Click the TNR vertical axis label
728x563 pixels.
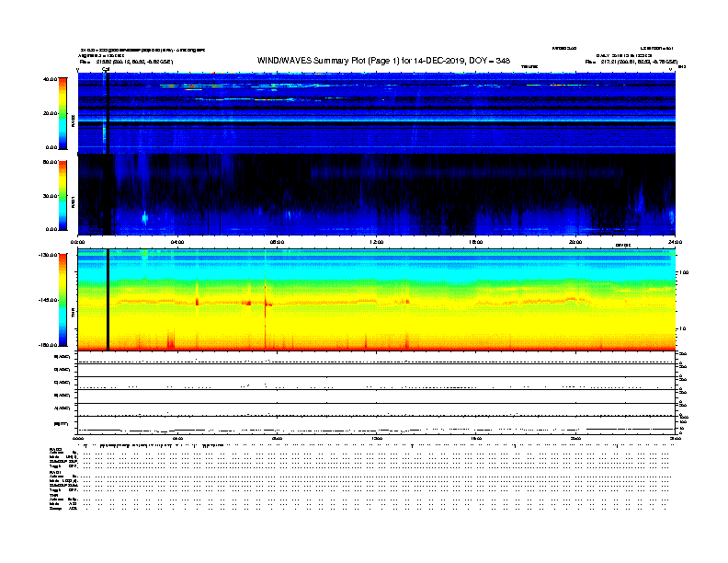click(x=73, y=315)
